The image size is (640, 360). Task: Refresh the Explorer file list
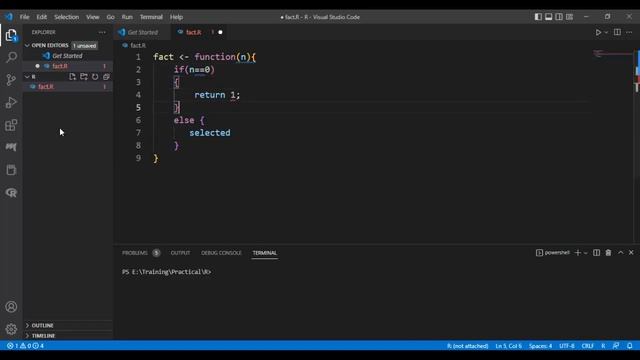pyautogui.click(x=95, y=77)
